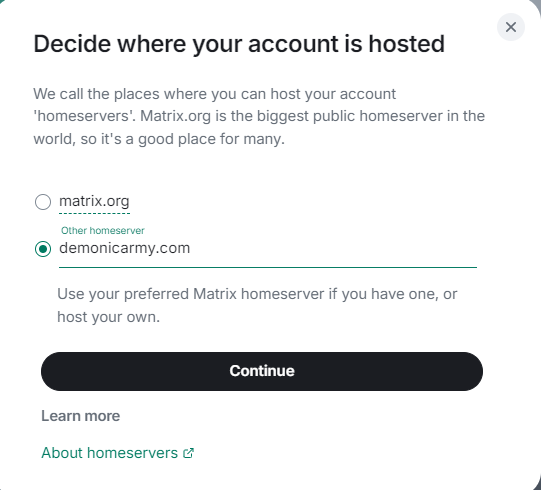Click the Learn more heading
Screen dimensions: 541x490
pyautogui.click(x=81, y=416)
